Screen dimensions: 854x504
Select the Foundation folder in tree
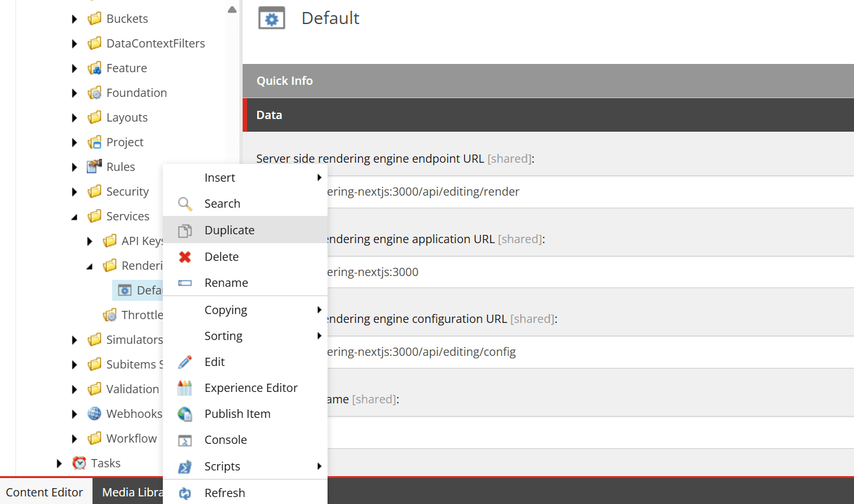point(136,93)
